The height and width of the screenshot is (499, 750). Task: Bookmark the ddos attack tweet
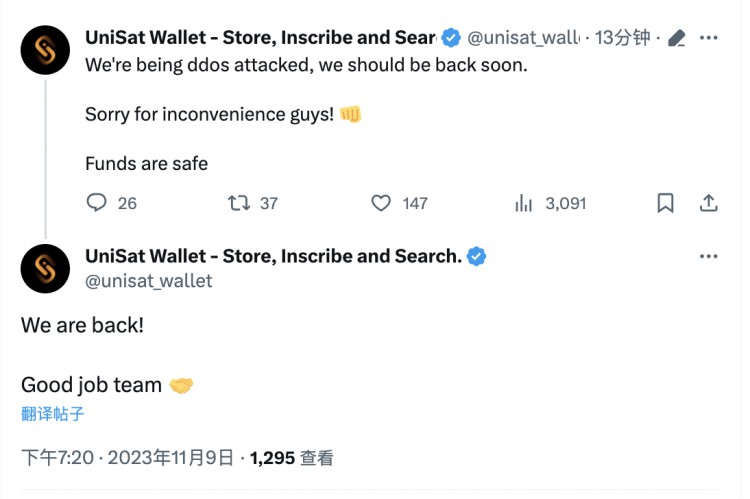coord(665,203)
